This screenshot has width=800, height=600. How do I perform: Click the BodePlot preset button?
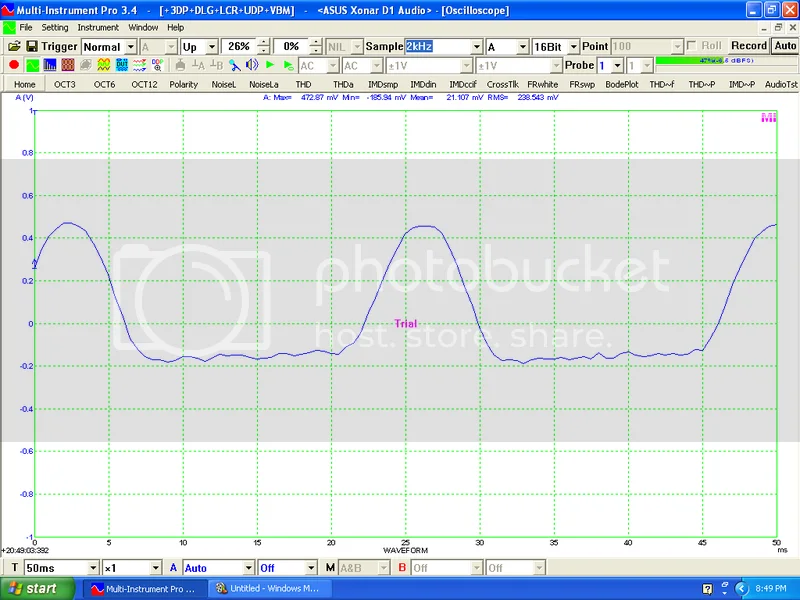[x=621, y=84]
